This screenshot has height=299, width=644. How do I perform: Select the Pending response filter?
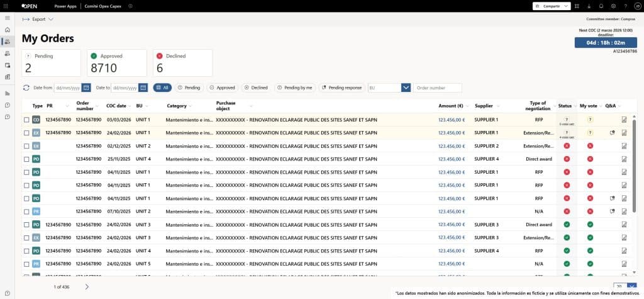click(341, 87)
